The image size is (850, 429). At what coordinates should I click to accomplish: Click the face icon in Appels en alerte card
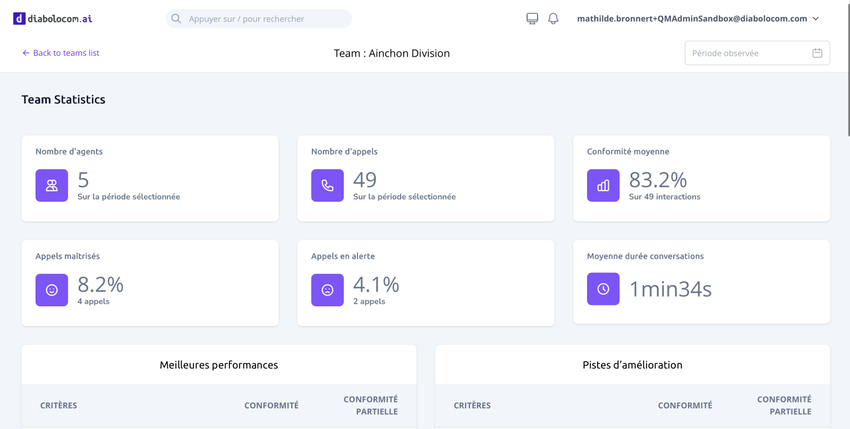(x=327, y=289)
